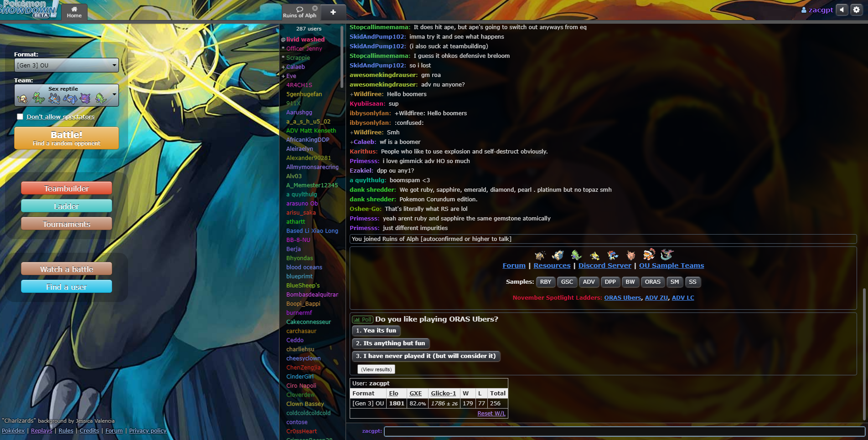Select the BW samples button
868x440 pixels.
pos(630,282)
